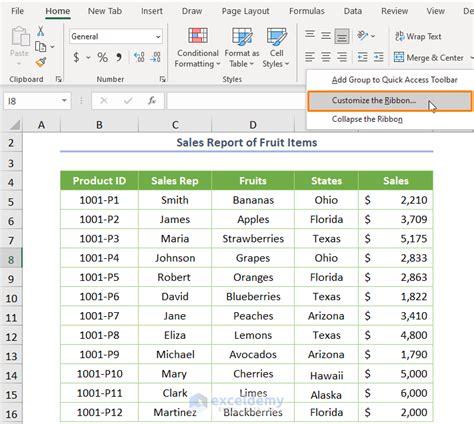Open the Review tab
Screen dimensions: 474x424
point(394,11)
